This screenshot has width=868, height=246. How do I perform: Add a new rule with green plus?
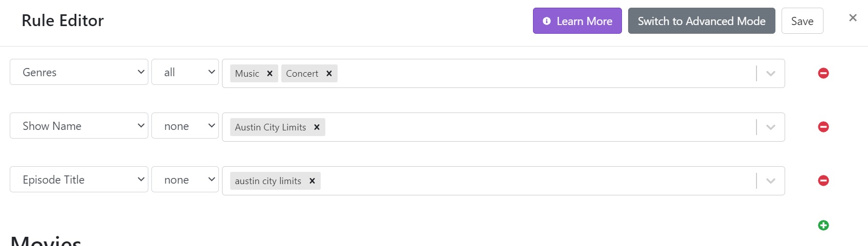coord(823,225)
